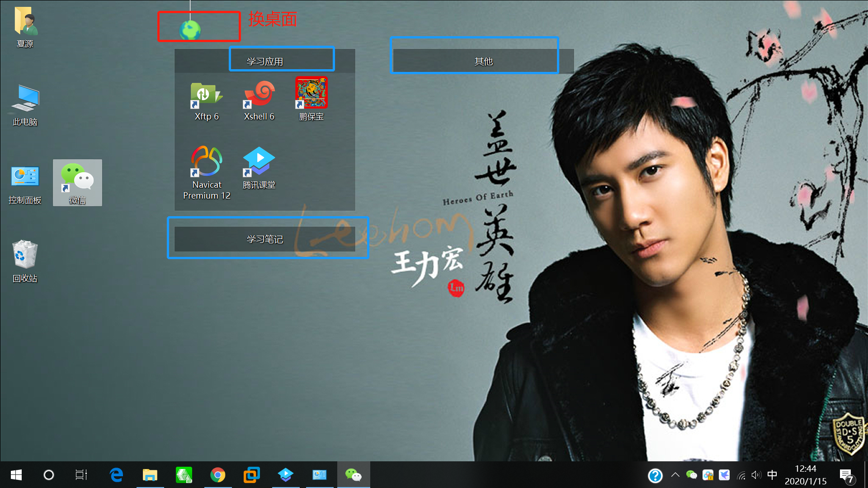Switch to Control Panel in the taskbar

click(x=320, y=475)
